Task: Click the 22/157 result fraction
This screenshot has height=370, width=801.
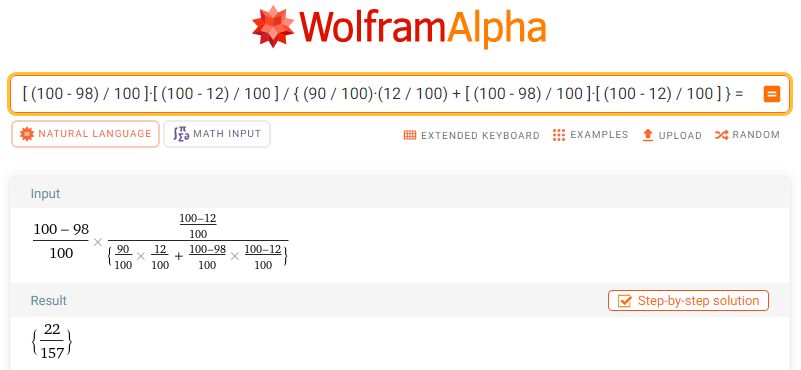Action: coord(52,341)
